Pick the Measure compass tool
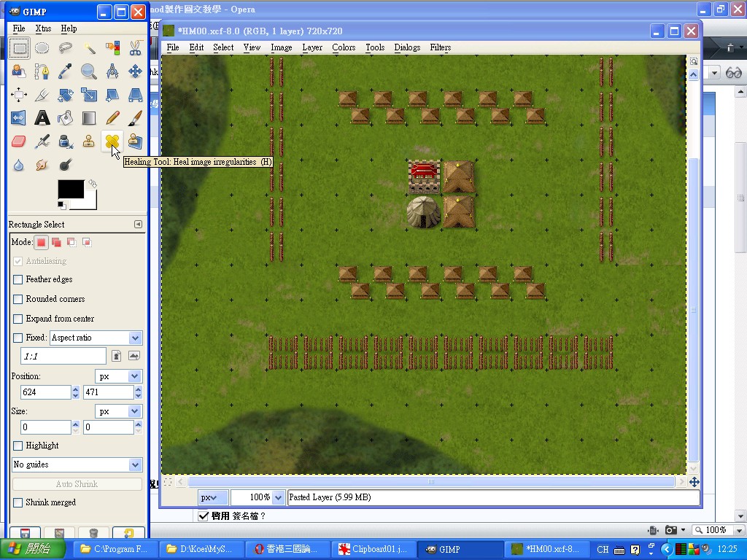Screen dimensions: 747x560 (x=112, y=71)
